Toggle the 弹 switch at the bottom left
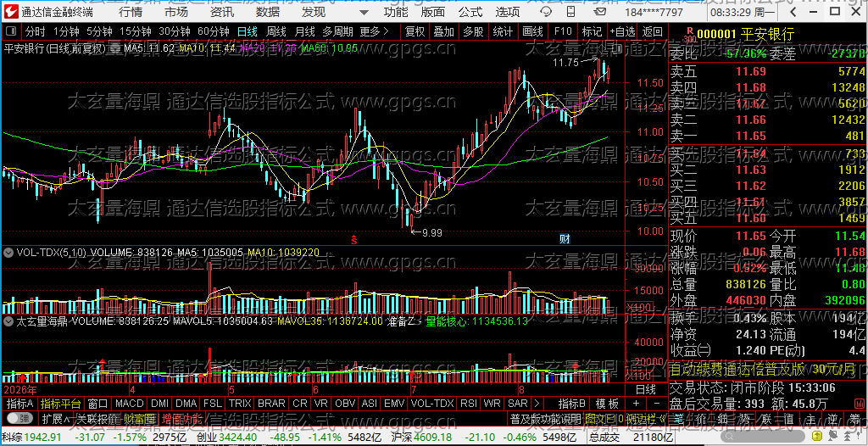 pos(19,418)
